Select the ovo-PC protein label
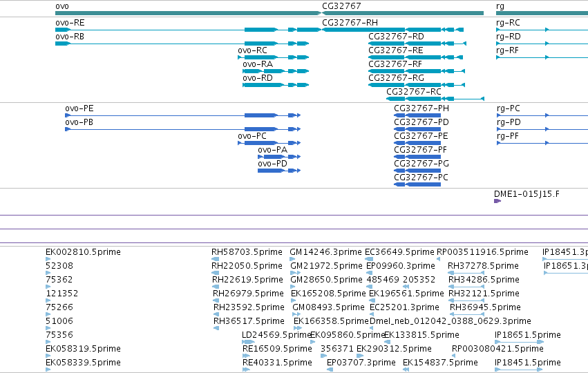Screen dimensions: 588x373 tap(252, 137)
